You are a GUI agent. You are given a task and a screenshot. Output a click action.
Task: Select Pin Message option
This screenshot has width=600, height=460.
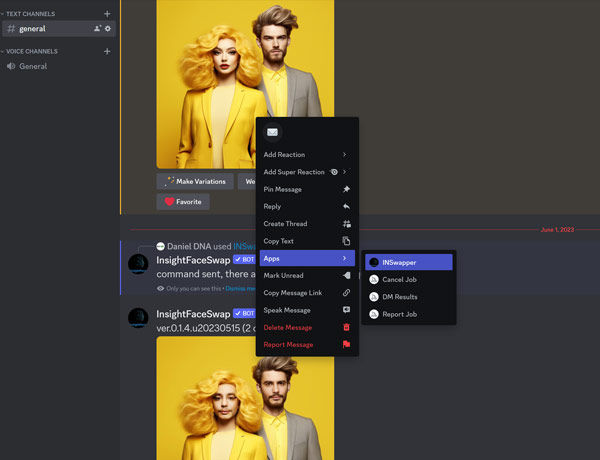coord(307,189)
